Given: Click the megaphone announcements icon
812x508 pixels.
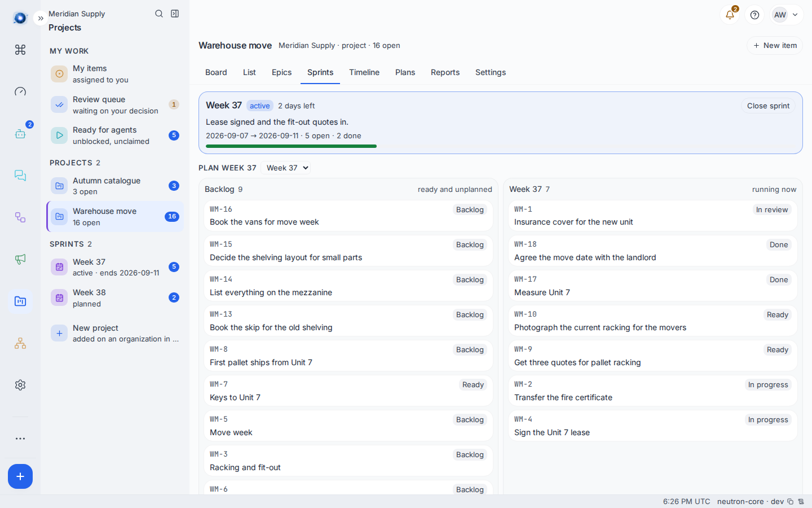Looking at the screenshot, I should click(x=20, y=259).
